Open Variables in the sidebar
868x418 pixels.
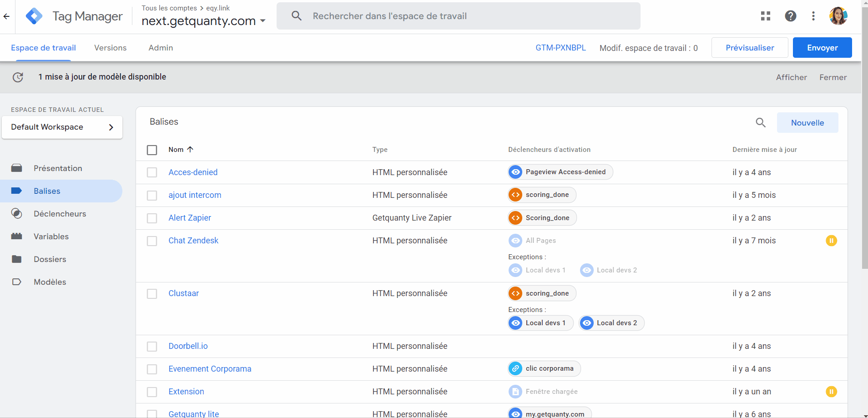[61, 237]
